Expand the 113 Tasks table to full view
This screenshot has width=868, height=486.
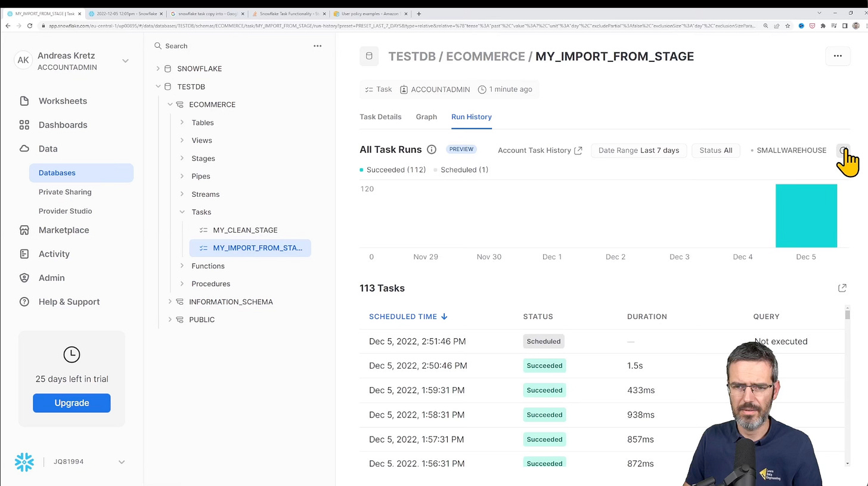(842, 288)
